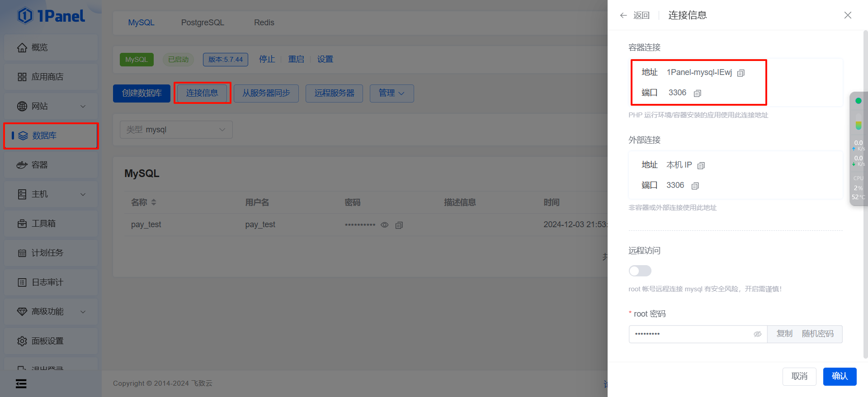Reveal pay_test password with the eye icon

click(384, 225)
